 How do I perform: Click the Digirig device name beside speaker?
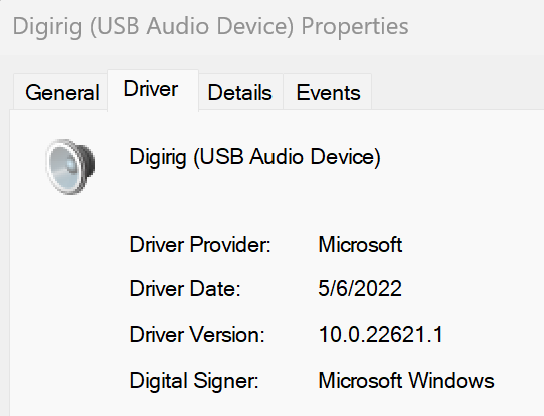point(255,157)
